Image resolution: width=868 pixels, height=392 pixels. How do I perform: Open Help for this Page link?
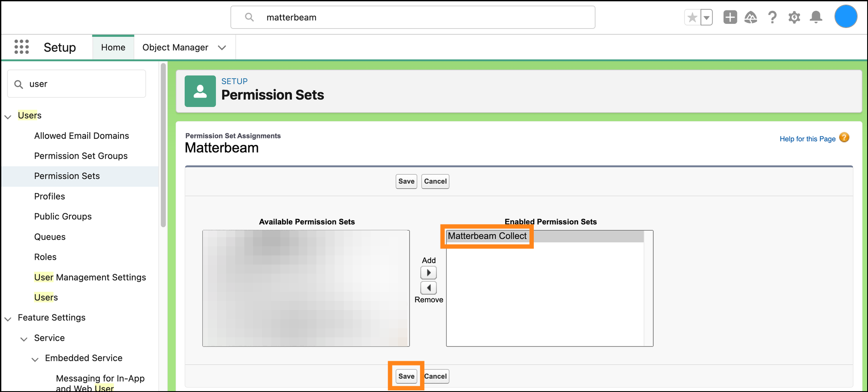click(x=807, y=139)
